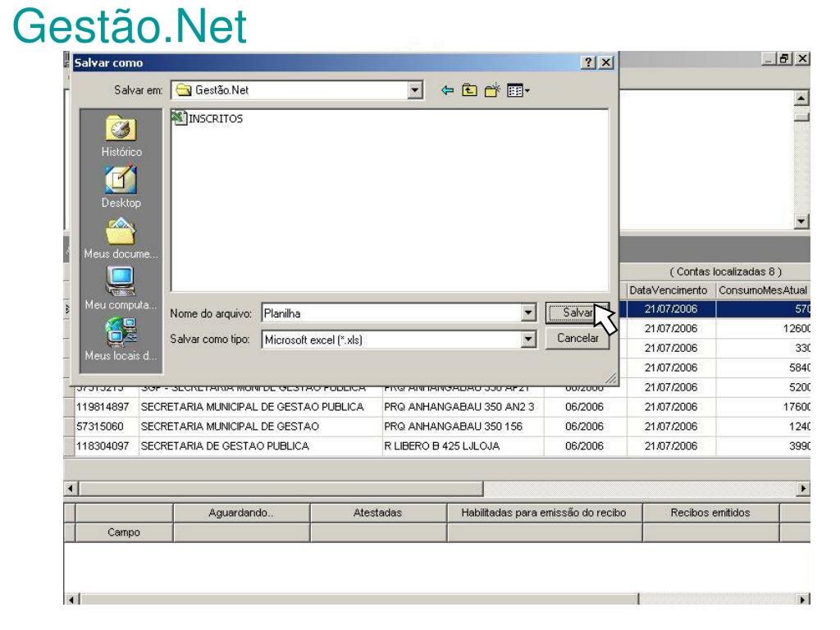Click bottom panel scroll right arrow
This screenshot has width=840, height=630.
coord(802,599)
